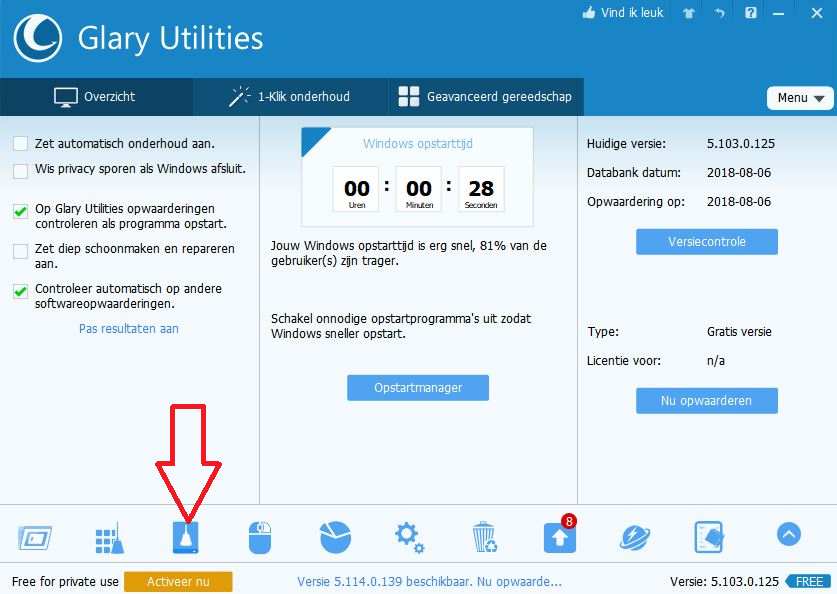Open the recycle bin Uninstall manager icon
837x594 pixels.
pos(485,537)
